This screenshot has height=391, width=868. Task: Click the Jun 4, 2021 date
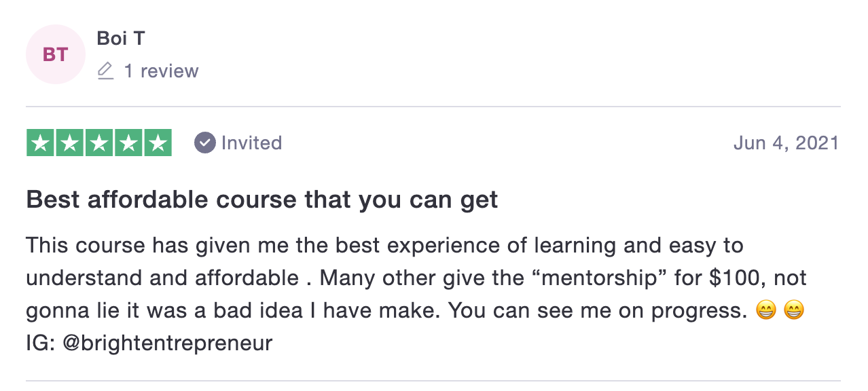pyautogui.click(x=786, y=143)
